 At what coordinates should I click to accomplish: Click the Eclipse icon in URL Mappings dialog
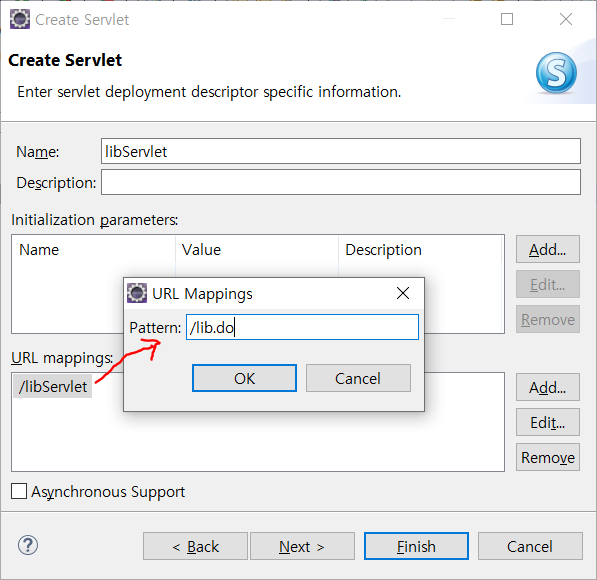coord(137,293)
